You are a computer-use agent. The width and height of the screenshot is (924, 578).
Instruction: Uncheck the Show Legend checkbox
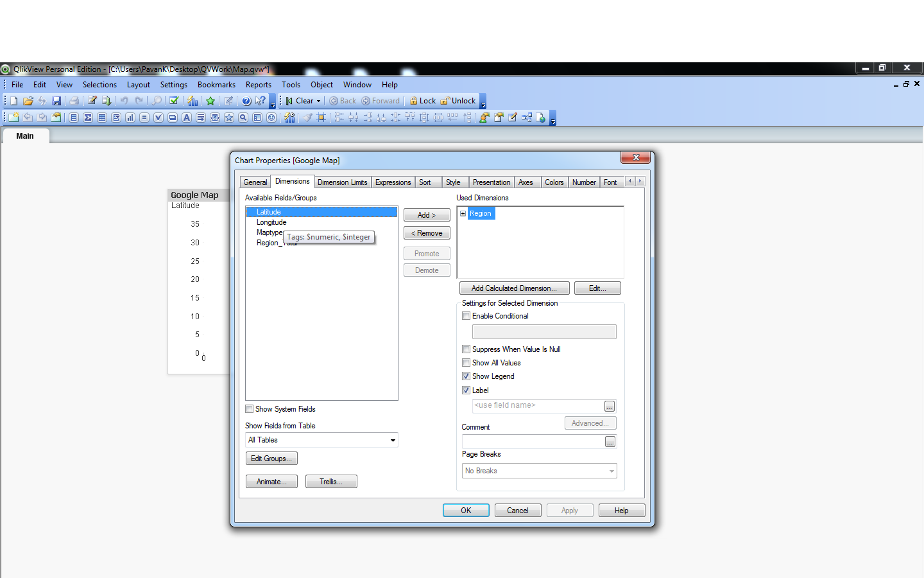coord(466,376)
